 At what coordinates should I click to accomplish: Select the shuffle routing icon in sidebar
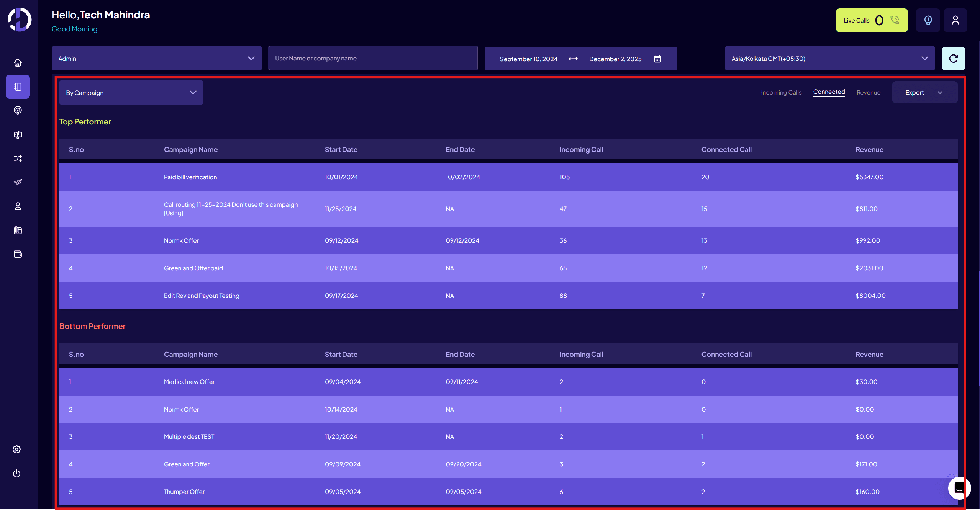click(18, 159)
